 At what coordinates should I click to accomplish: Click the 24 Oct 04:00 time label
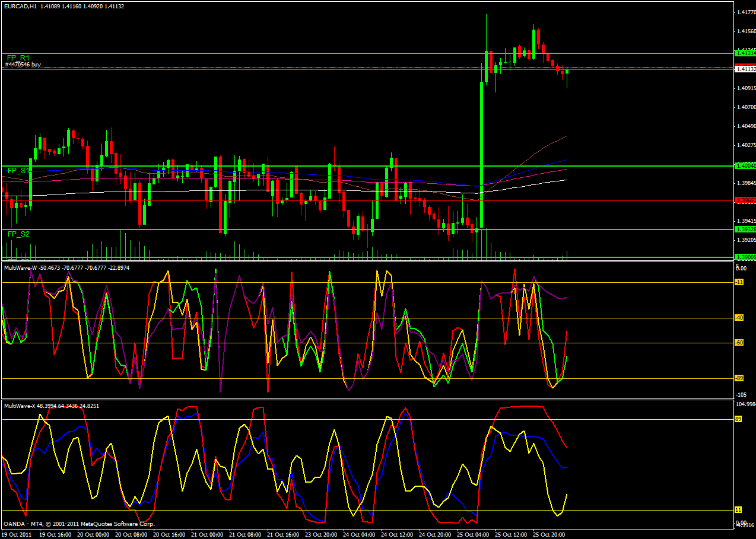359,534
